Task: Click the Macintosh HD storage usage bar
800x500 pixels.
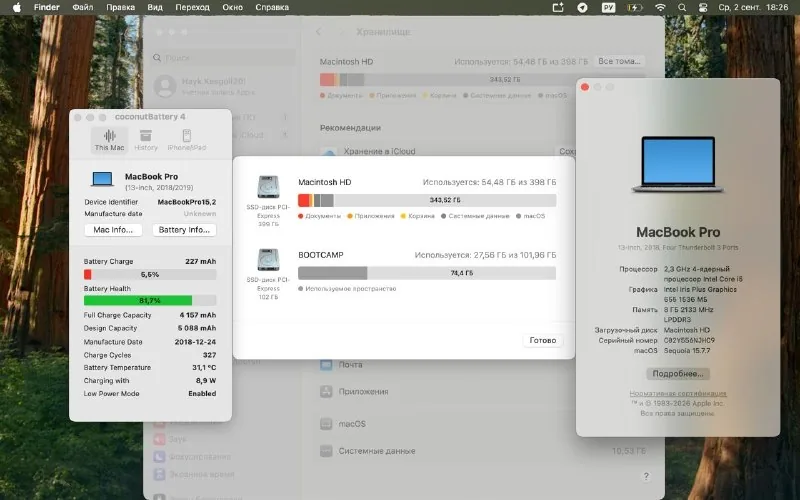Action: point(427,200)
